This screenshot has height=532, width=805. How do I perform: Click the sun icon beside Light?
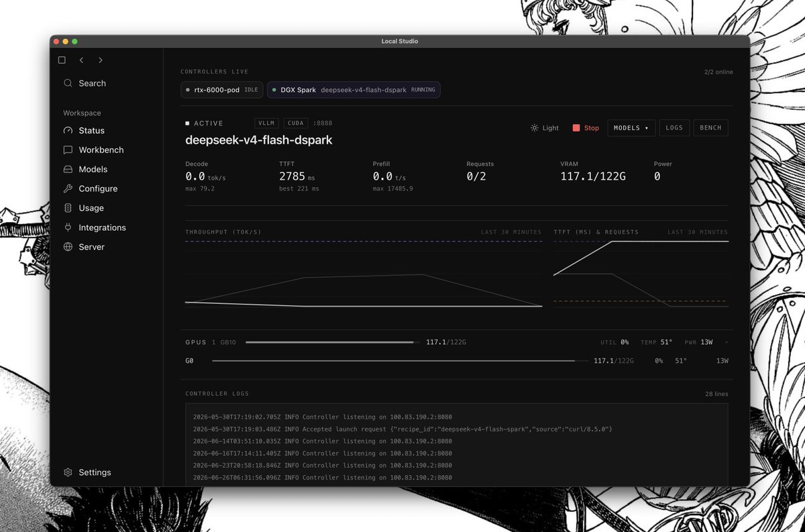[534, 127]
